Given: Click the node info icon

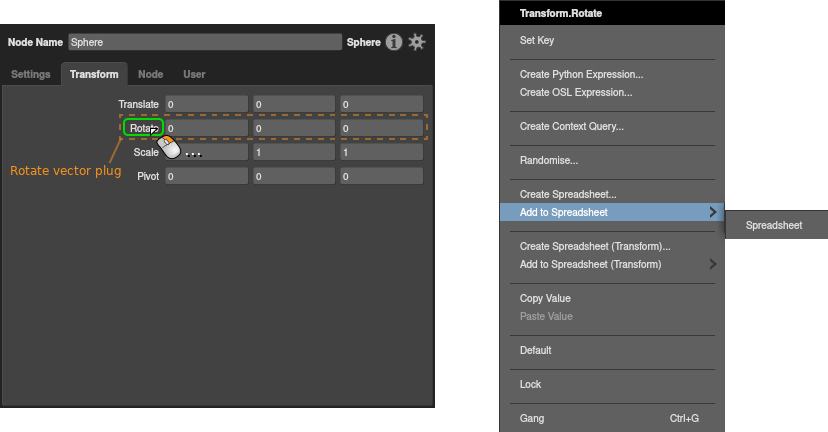Looking at the screenshot, I should [x=394, y=42].
